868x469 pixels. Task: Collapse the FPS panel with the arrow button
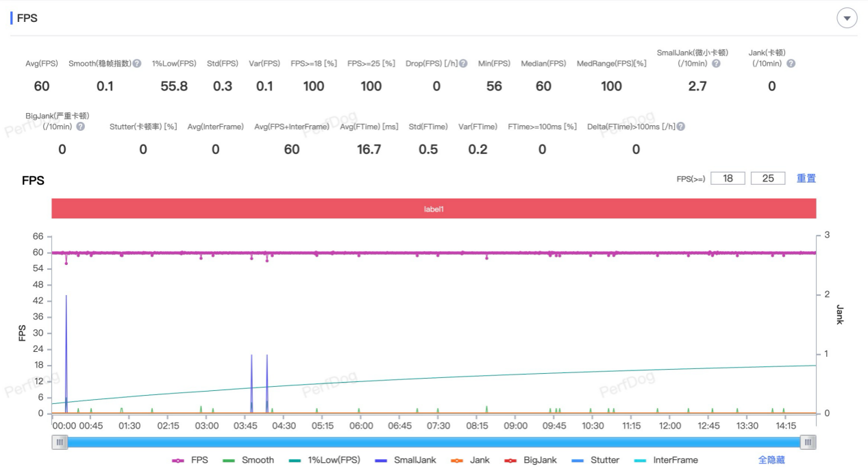pyautogui.click(x=847, y=18)
